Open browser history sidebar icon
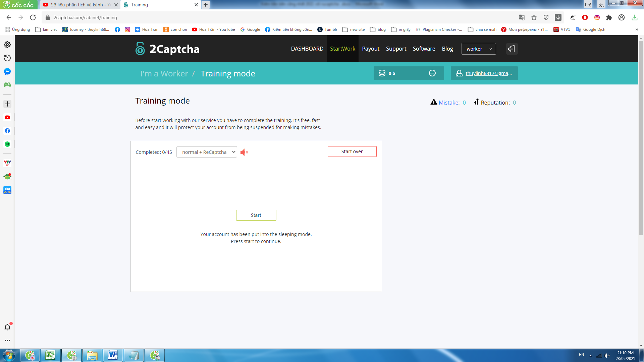 7,58
